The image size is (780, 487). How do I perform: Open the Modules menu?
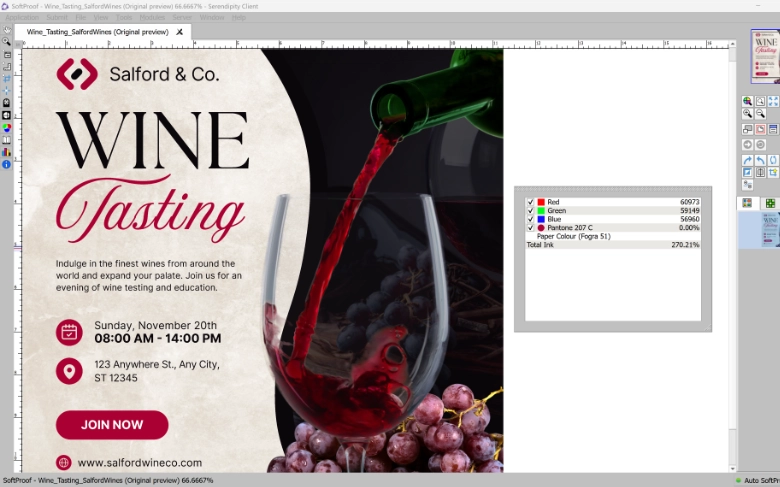pyautogui.click(x=152, y=17)
